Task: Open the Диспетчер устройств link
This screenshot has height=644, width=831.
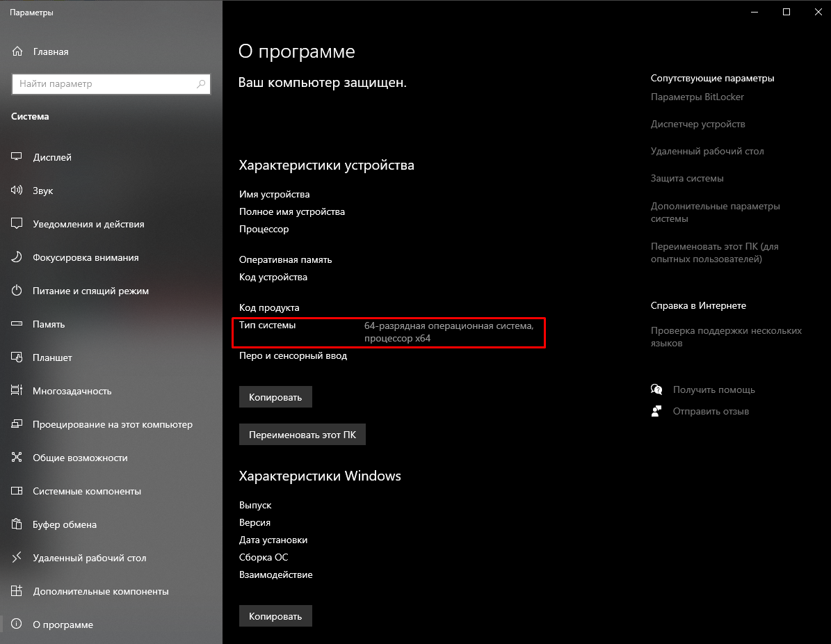Action: tap(697, 124)
